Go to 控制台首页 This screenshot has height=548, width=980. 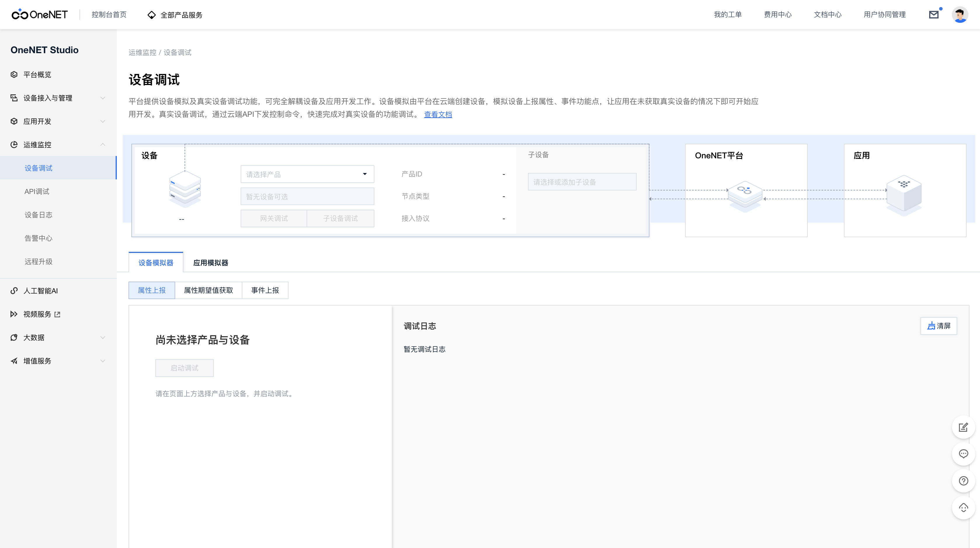(x=109, y=15)
